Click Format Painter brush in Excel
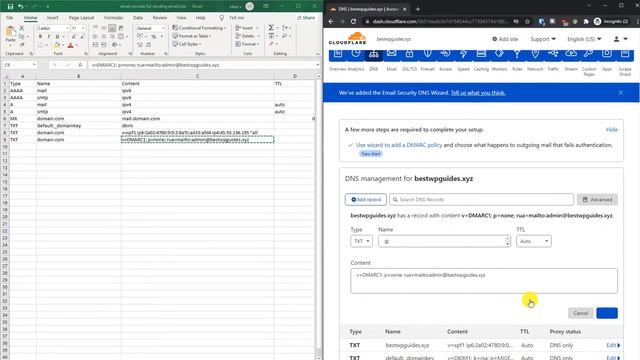The height and width of the screenshot is (360, 640). point(22,44)
